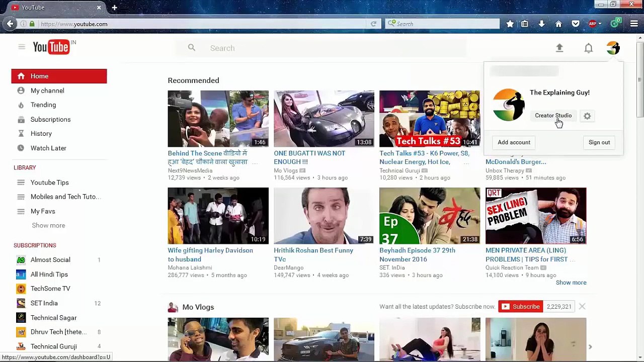644x362 pixels.
Task: Dismiss the Mo Vlogs recommendation section
Action: click(x=582, y=307)
